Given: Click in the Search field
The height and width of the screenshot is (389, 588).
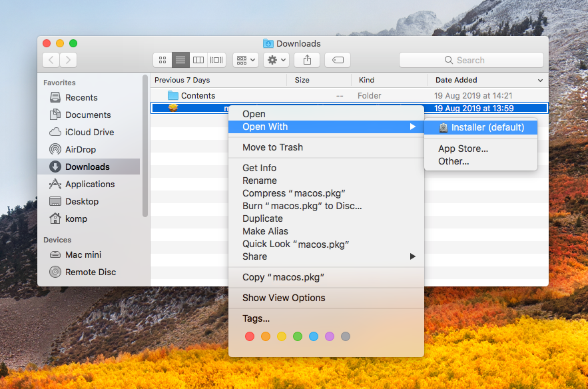Looking at the screenshot, I should point(473,60).
